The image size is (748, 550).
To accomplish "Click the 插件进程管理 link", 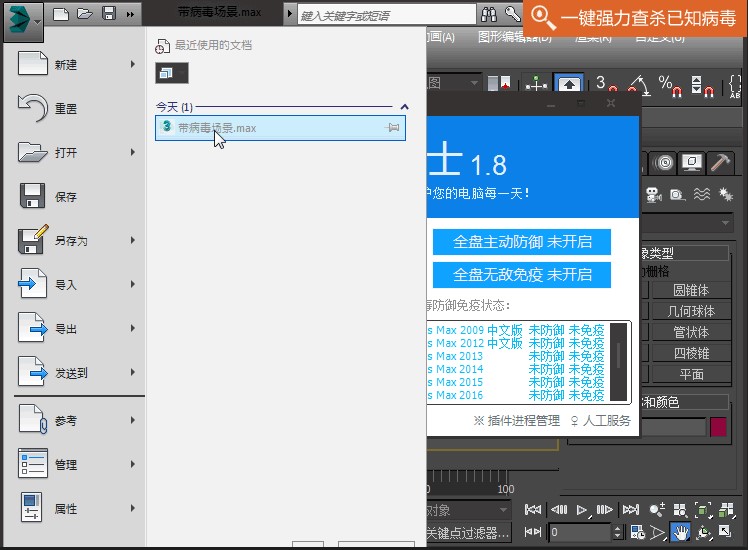I will (x=517, y=421).
